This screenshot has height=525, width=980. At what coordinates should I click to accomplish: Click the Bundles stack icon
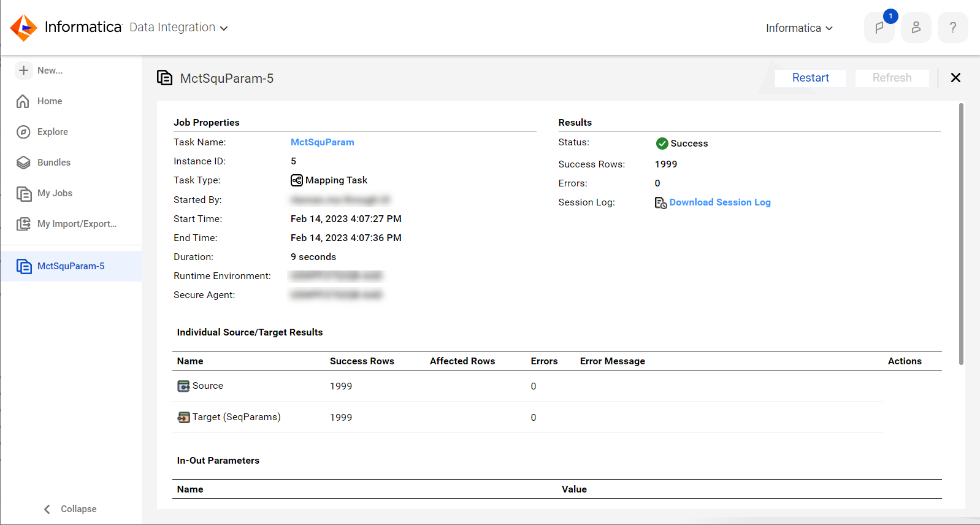(23, 163)
